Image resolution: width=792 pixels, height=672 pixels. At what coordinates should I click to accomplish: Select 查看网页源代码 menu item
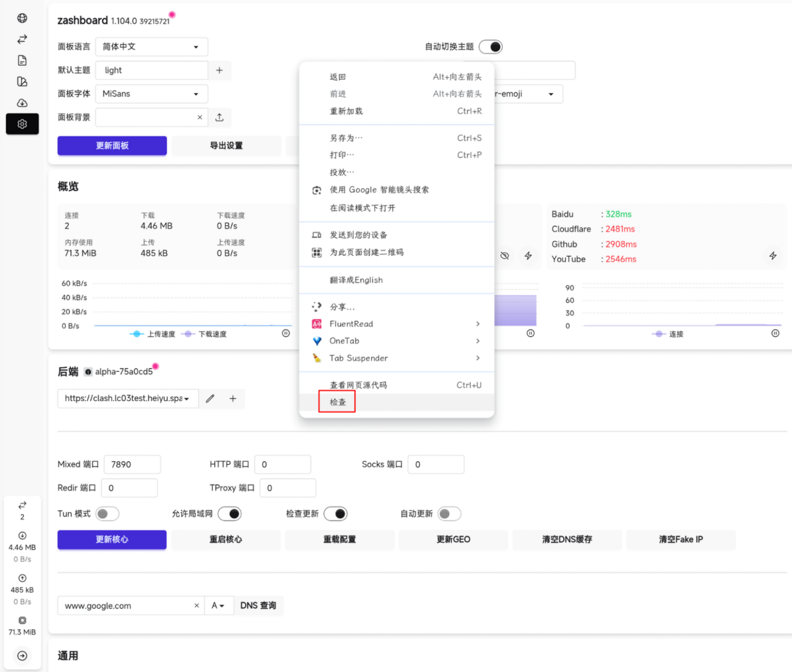[x=397, y=385]
